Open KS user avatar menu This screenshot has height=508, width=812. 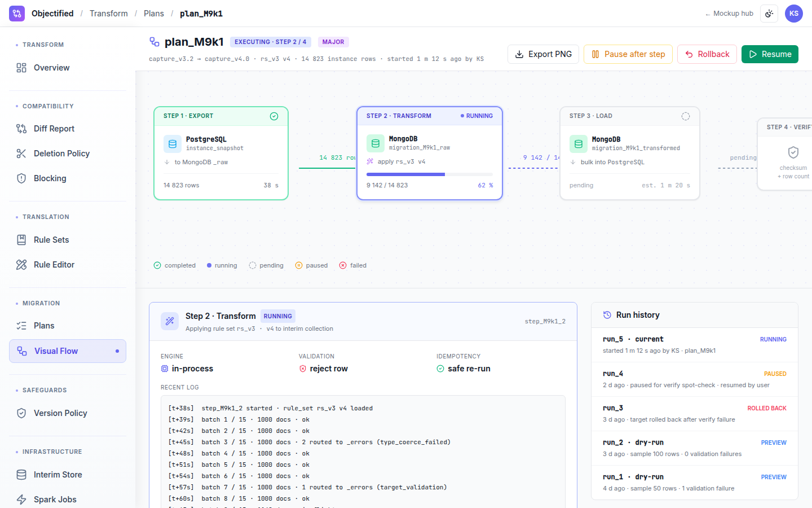tap(794, 14)
